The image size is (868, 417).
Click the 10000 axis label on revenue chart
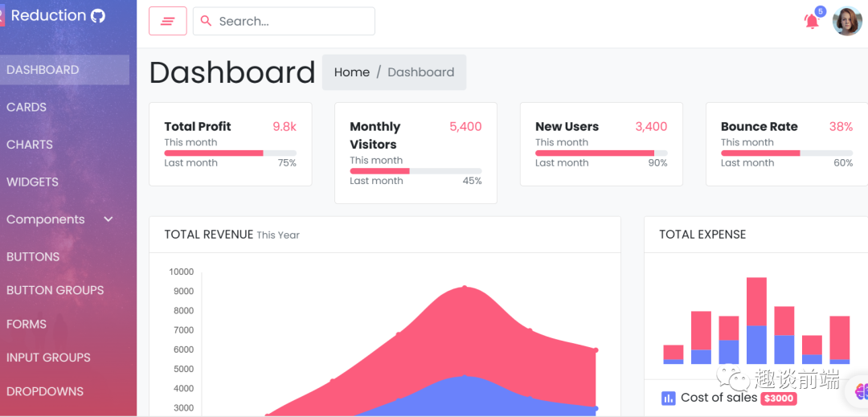(182, 272)
